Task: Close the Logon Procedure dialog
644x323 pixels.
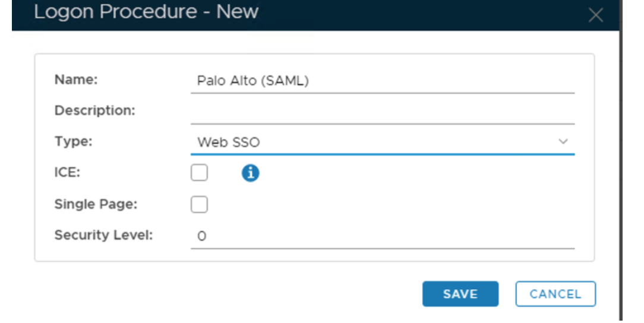Action: click(x=595, y=15)
